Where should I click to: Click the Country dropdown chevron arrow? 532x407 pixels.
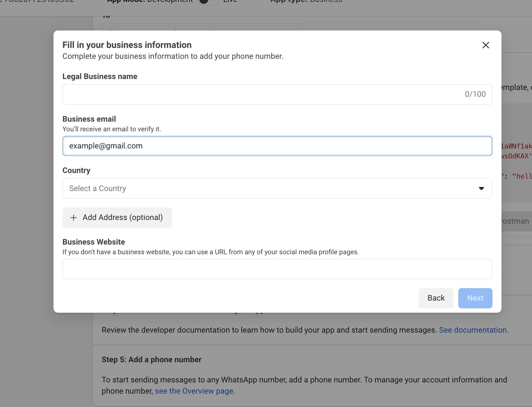click(x=481, y=188)
